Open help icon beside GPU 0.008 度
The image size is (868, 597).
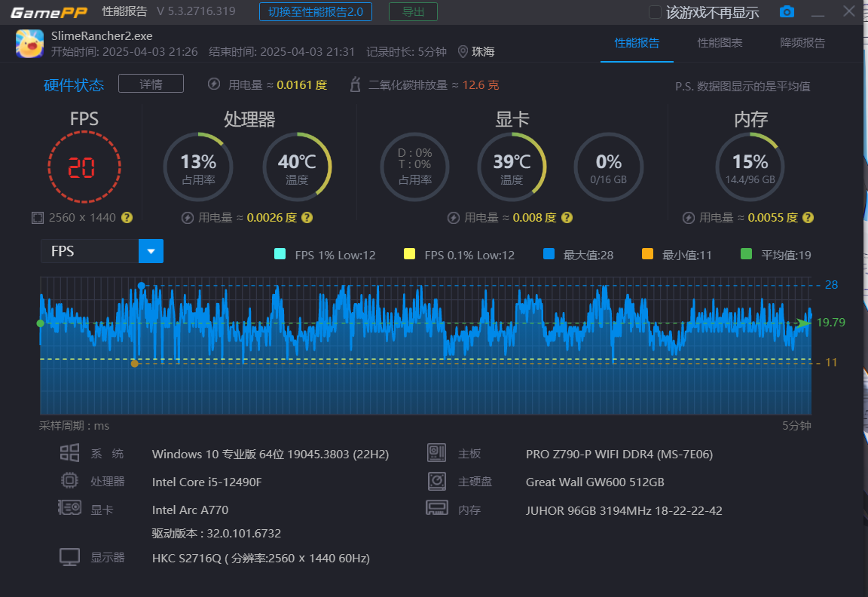pyautogui.click(x=567, y=218)
